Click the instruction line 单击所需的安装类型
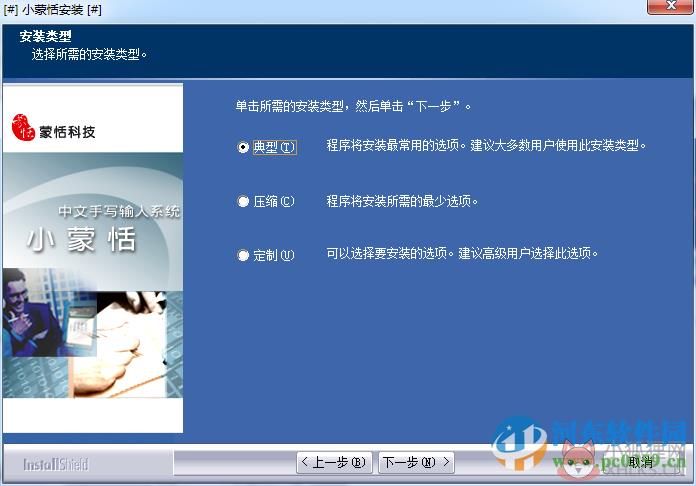This screenshot has width=696, height=486. pos(353,106)
